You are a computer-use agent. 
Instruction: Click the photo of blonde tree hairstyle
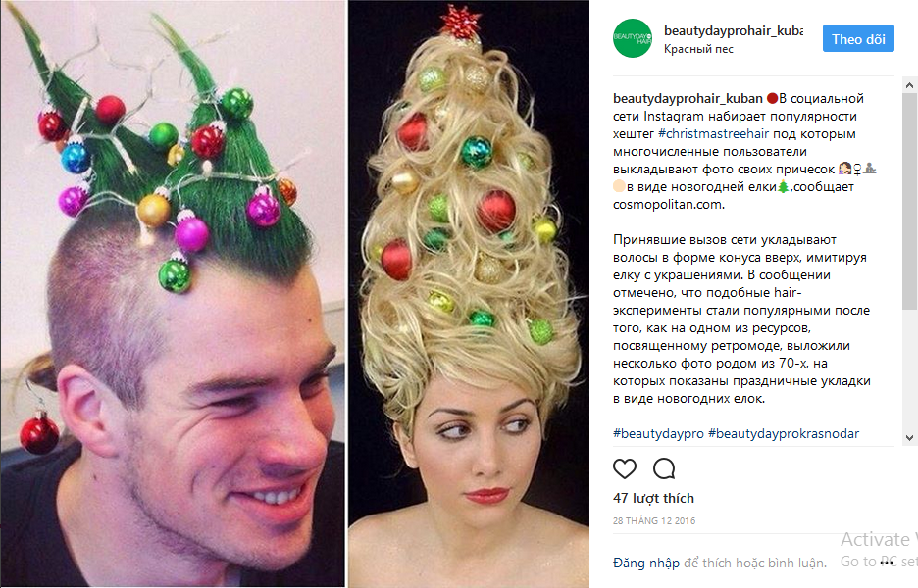coord(469,294)
